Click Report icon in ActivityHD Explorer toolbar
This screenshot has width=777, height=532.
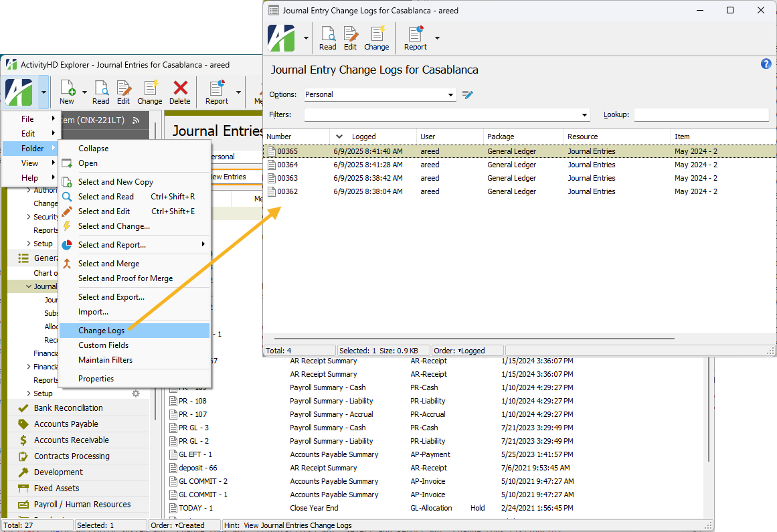[217, 92]
